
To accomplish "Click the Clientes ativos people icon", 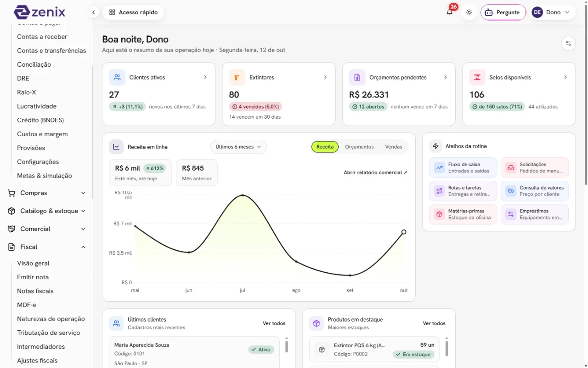I will [117, 77].
